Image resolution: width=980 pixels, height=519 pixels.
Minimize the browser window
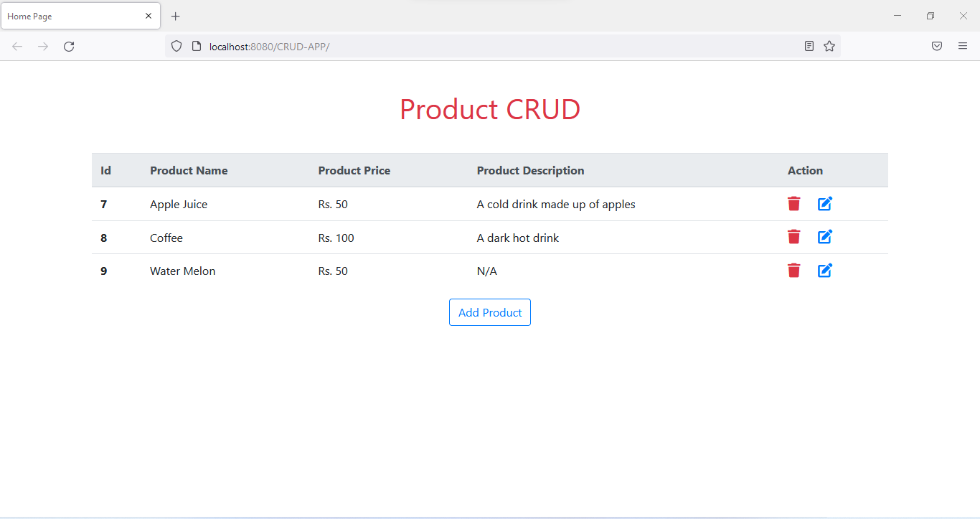pos(897,16)
